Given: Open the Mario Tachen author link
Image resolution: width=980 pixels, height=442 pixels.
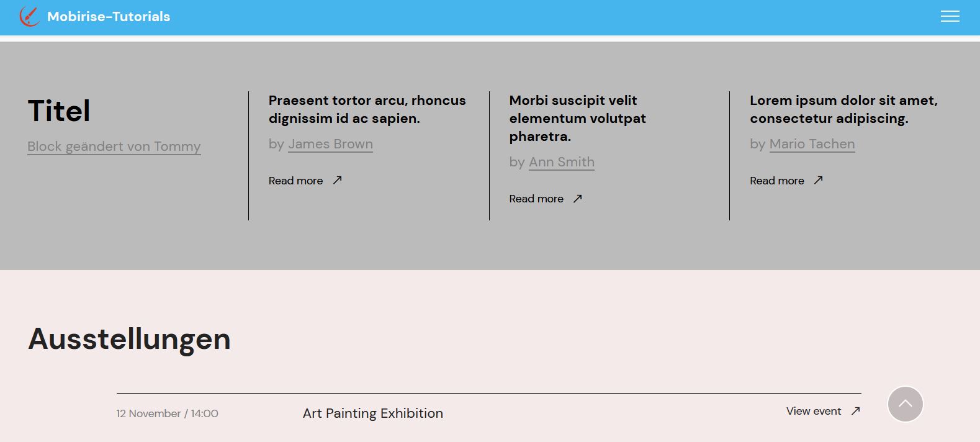Looking at the screenshot, I should tap(812, 144).
